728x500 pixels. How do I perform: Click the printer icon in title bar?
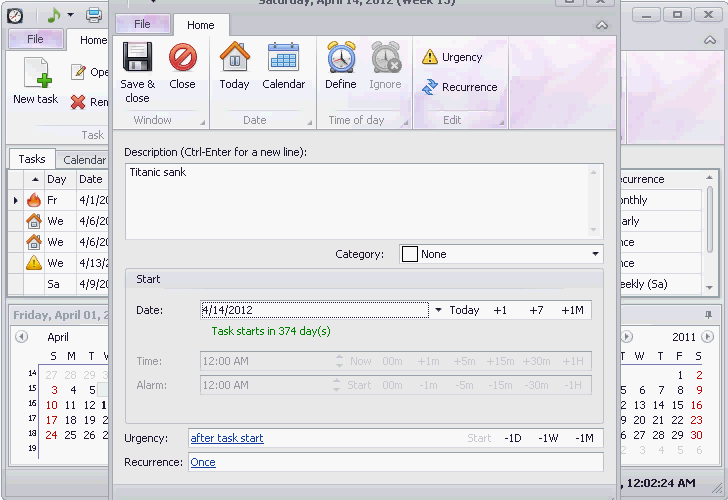coord(94,15)
